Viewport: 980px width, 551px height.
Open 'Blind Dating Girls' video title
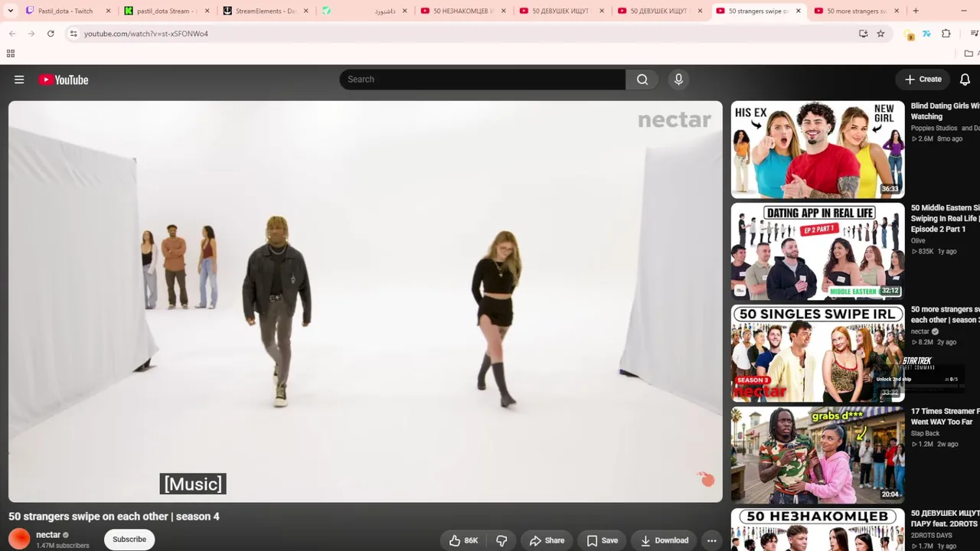tap(945, 111)
